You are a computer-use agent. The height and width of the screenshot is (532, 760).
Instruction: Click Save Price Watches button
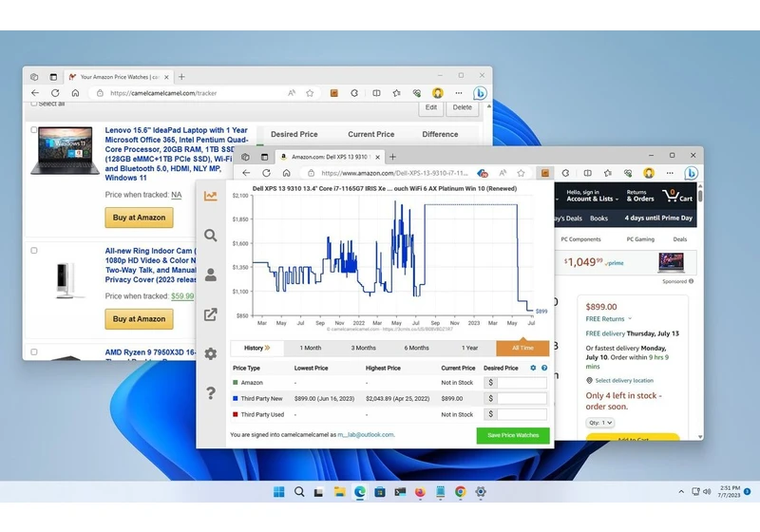(513, 436)
